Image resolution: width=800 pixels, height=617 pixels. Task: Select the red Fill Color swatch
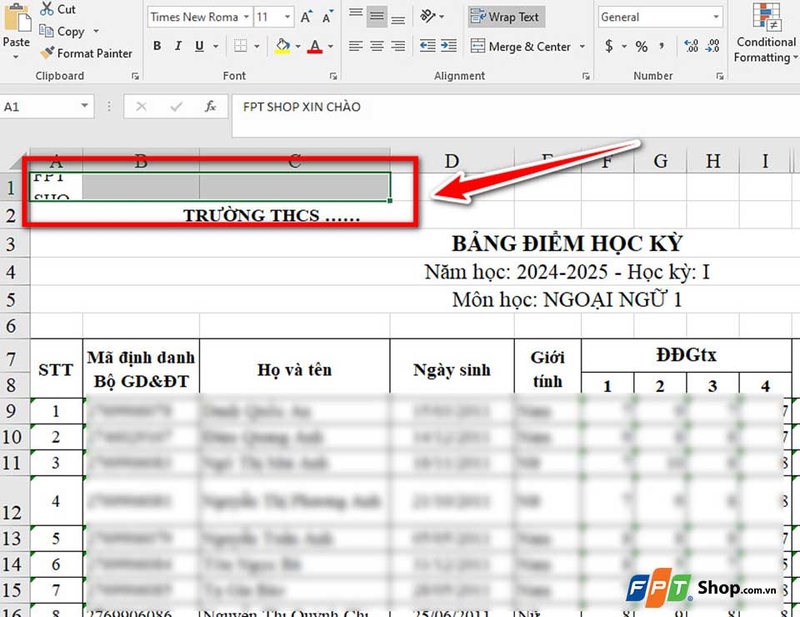click(x=315, y=50)
